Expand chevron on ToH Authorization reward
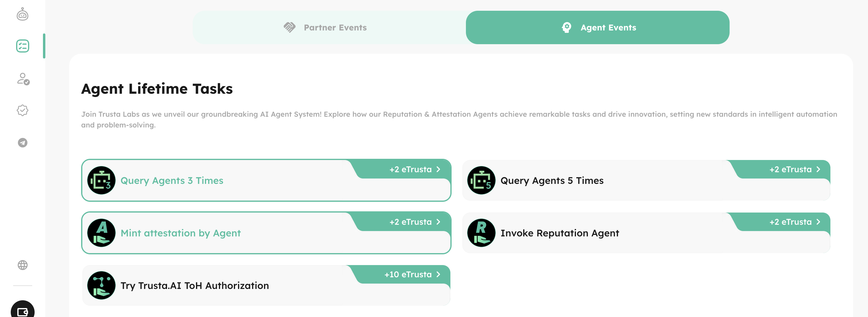 (438, 275)
